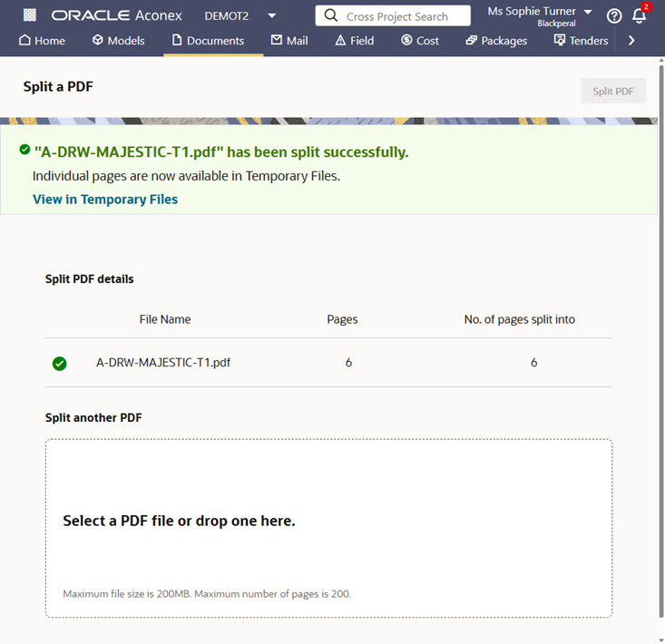665x644 pixels.
Task: Click the A-DRW-MAJESTIC-T1.pdf row status checkmark
Action: [59, 364]
